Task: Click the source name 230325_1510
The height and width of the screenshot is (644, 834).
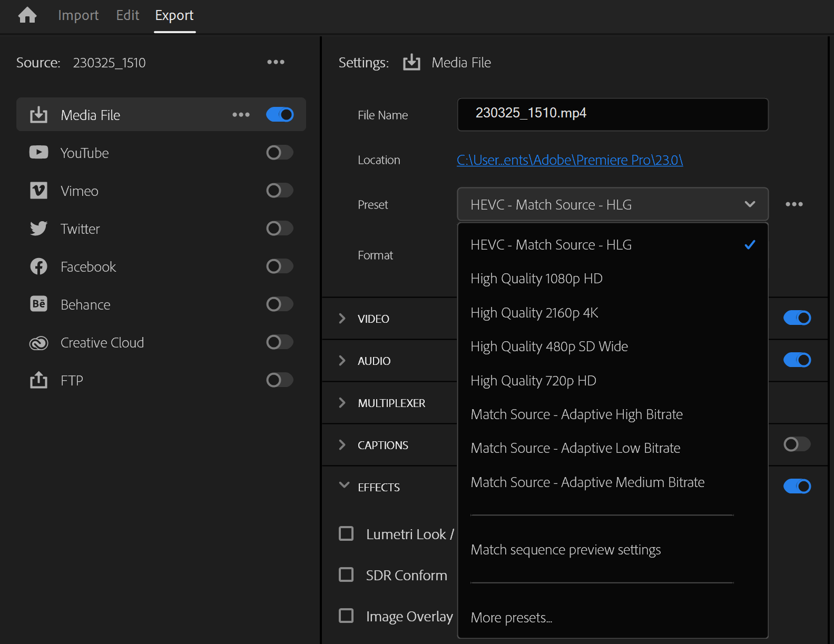Action: tap(109, 63)
